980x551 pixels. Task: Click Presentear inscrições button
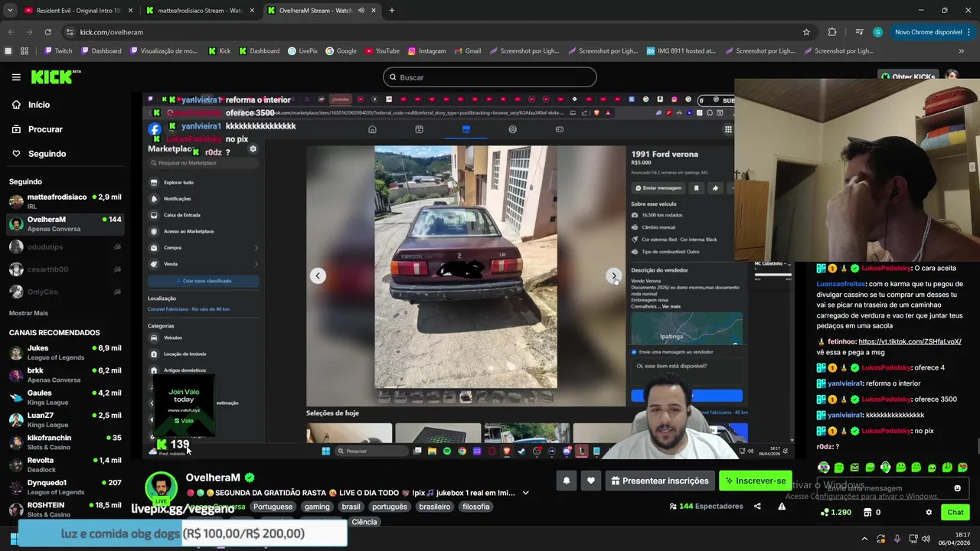point(660,481)
